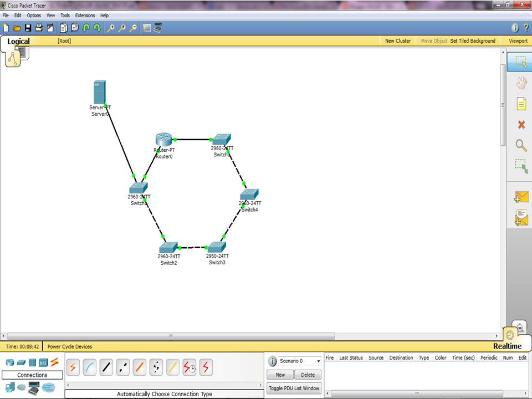The image size is (532, 399).
Task: Create a New scenario
Action: point(280,375)
